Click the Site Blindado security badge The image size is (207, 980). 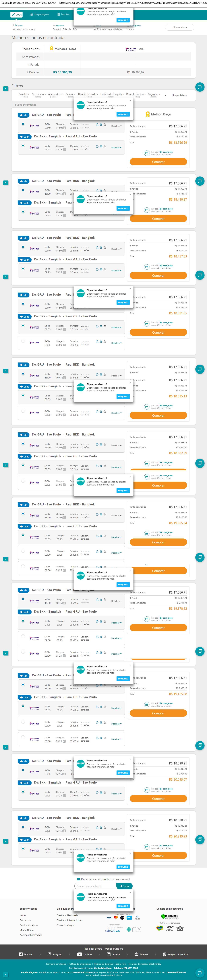pyautogui.click(x=169, y=917)
